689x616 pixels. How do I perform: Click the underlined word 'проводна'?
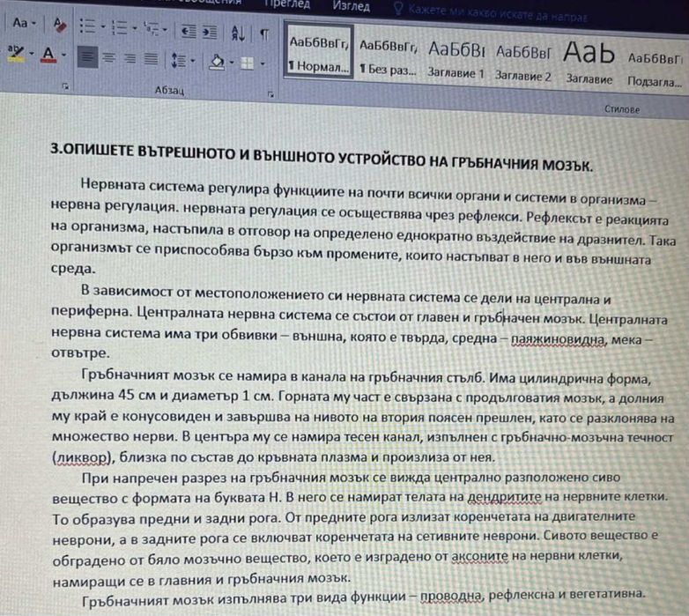(451, 596)
